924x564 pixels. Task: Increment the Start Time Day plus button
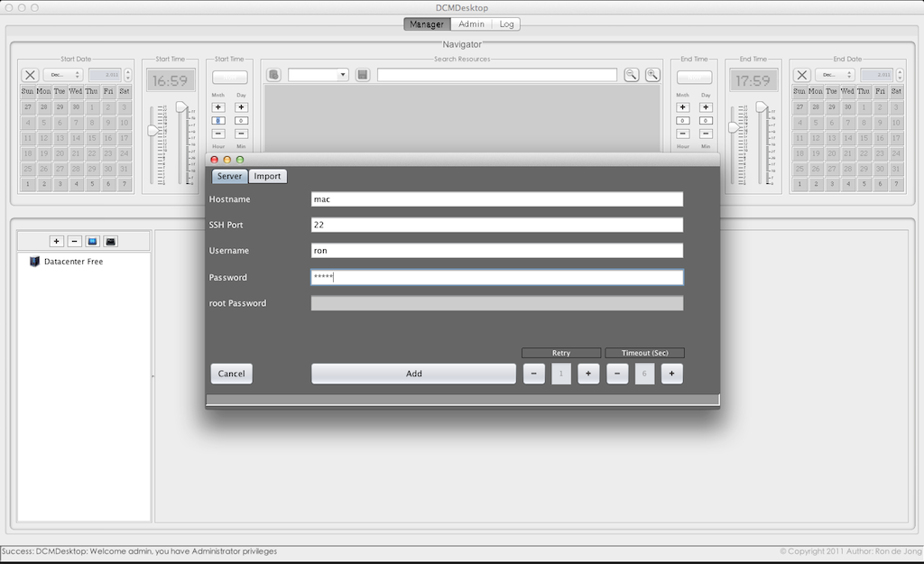pos(241,107)
